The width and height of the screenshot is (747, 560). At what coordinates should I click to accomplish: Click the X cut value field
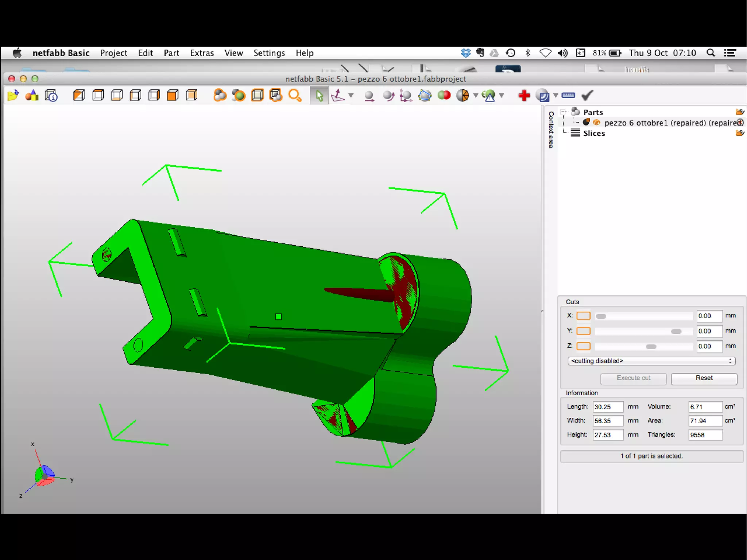(709, 316)
